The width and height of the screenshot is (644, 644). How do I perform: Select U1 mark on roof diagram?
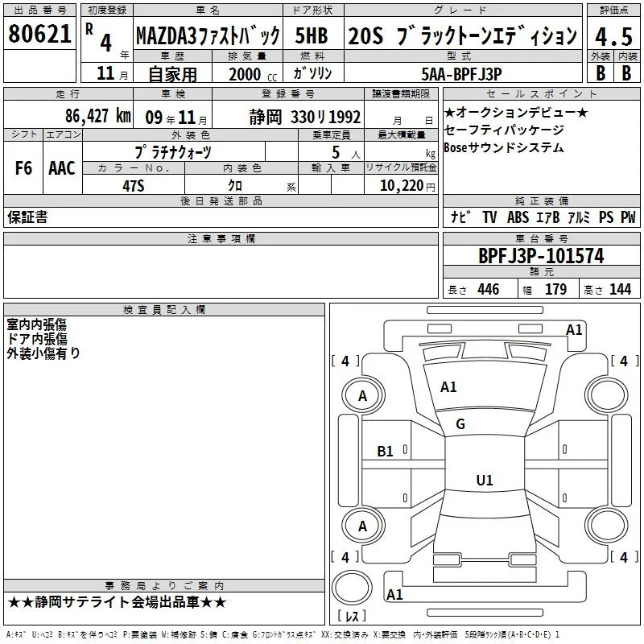coord(485,480)
